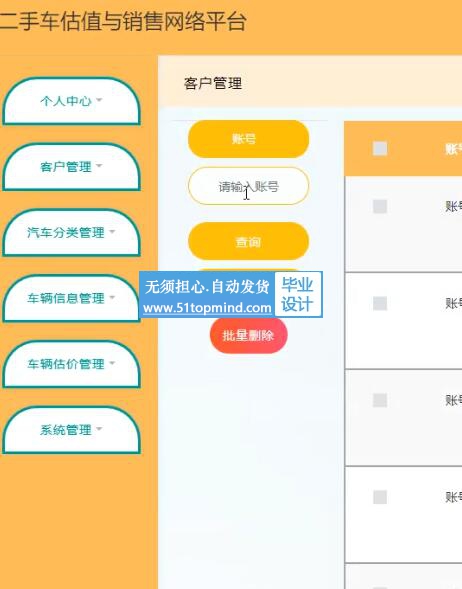Open the 车辆估价管理 menu arrow
462x589 pixels.
pos(112,363)
